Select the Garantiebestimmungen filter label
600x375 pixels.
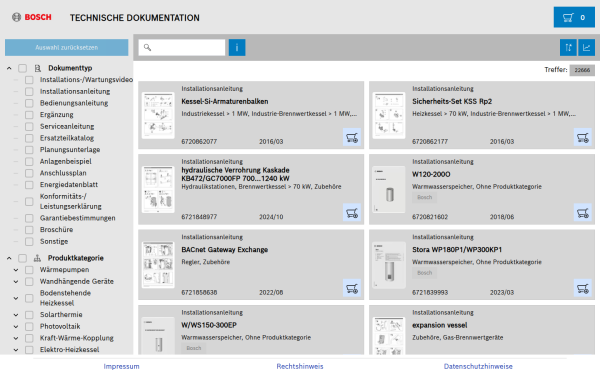(x=78, y=218)
